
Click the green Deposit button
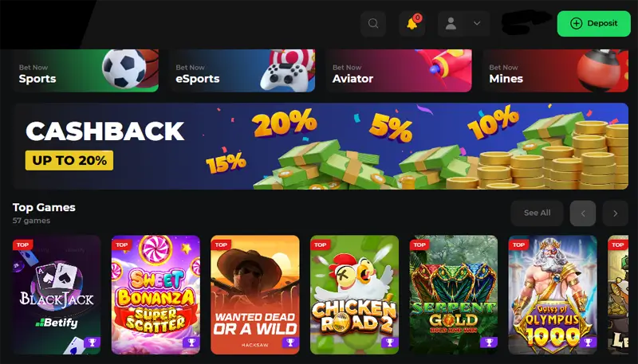[x=593, y=24]
